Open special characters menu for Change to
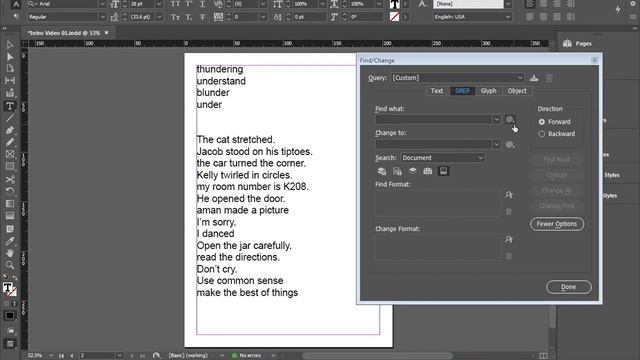The height and width of the screenshot is (360, 640). (x=510, y=144)
